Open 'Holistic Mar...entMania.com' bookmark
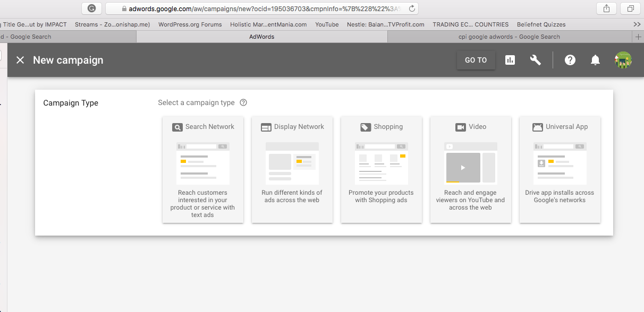Screen dimensions: 644x312 click(x=268, y=24)
